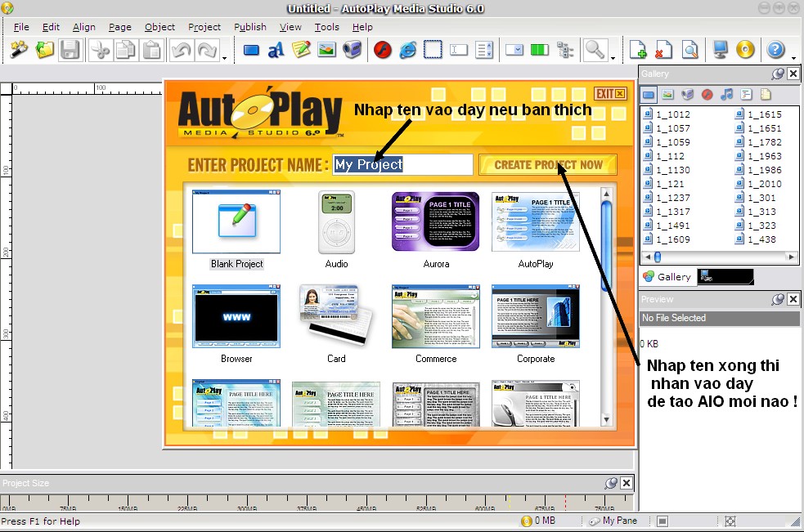Click the Open Project folder icon
The height and width of the screenshot is (532, 804).
(45, 50)
